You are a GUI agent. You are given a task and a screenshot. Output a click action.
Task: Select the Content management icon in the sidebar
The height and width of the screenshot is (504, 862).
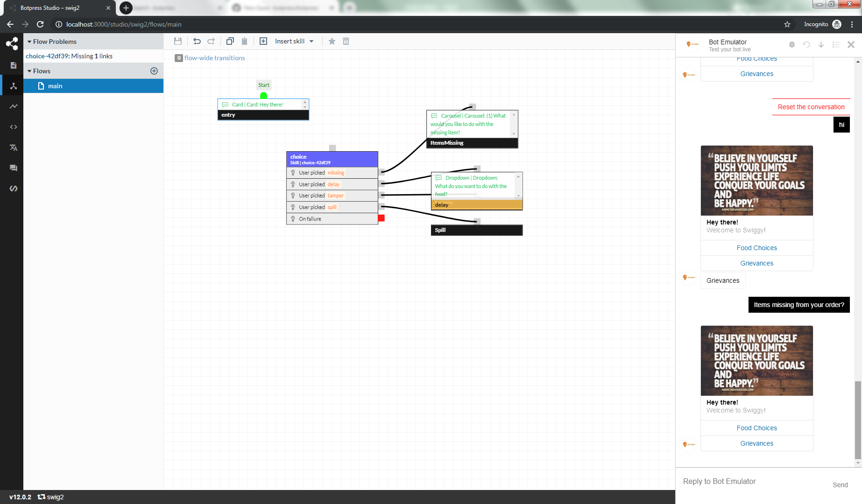click(x=13, y=65)
